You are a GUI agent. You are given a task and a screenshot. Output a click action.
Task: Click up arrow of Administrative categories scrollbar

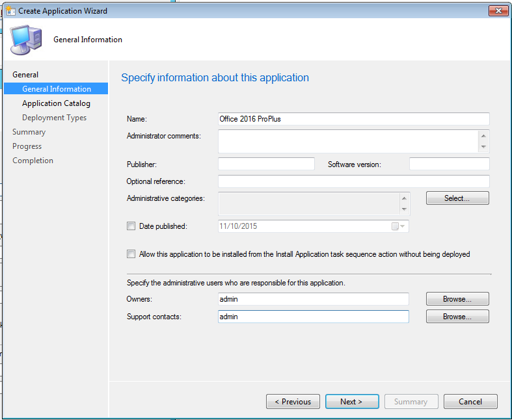(404, 198)
